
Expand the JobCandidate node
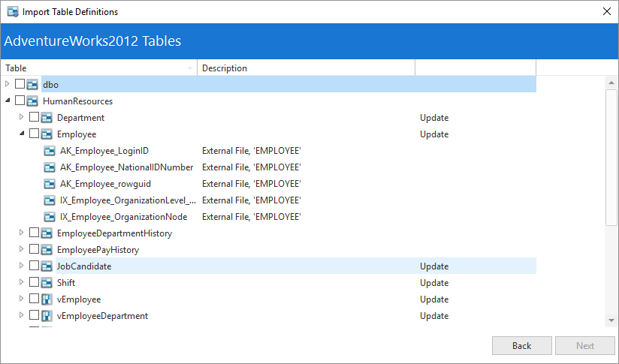pos(21,266)
